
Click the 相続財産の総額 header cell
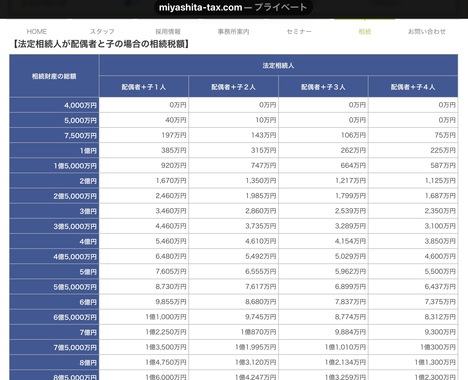coord(54,76)
